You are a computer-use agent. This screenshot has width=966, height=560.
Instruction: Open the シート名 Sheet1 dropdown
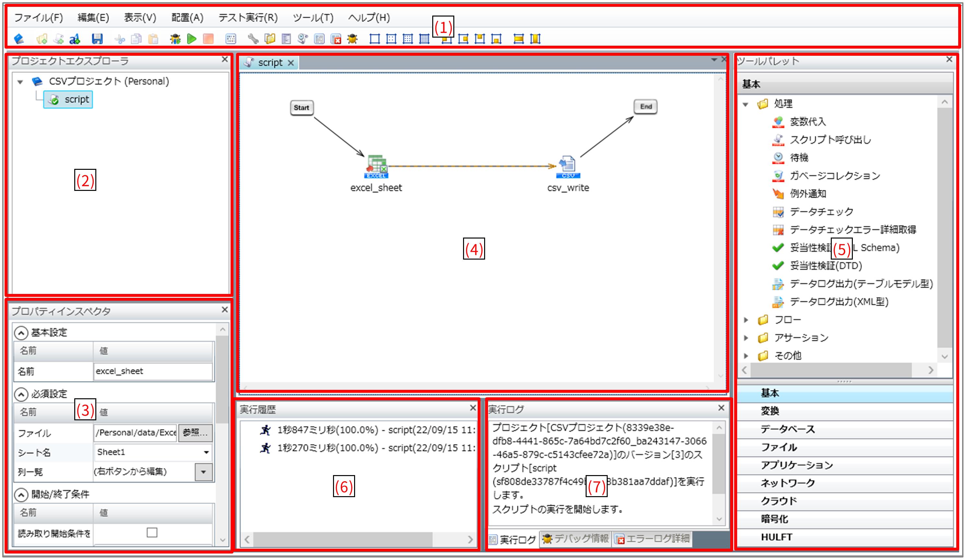click(x=206, y=452)
